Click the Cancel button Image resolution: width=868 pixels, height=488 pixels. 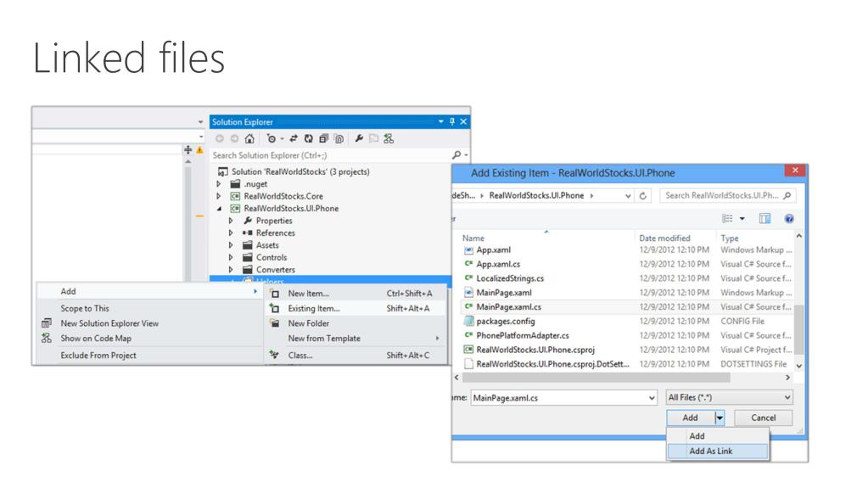pos(764,418)
